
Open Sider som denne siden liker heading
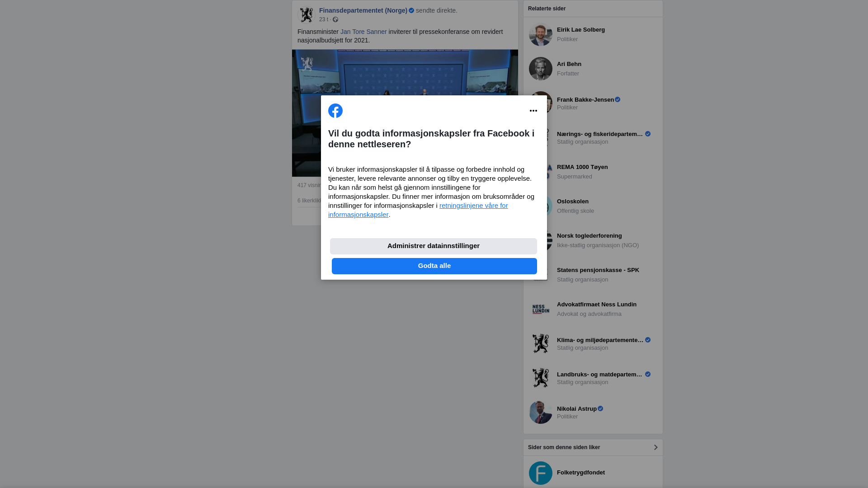coord(564,447)
